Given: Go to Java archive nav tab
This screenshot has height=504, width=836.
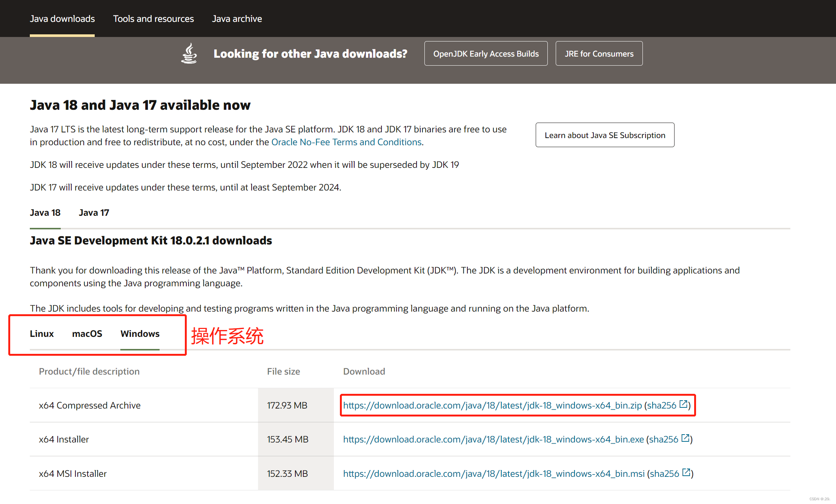Looking at the screenshot, I should pos(237,18).
